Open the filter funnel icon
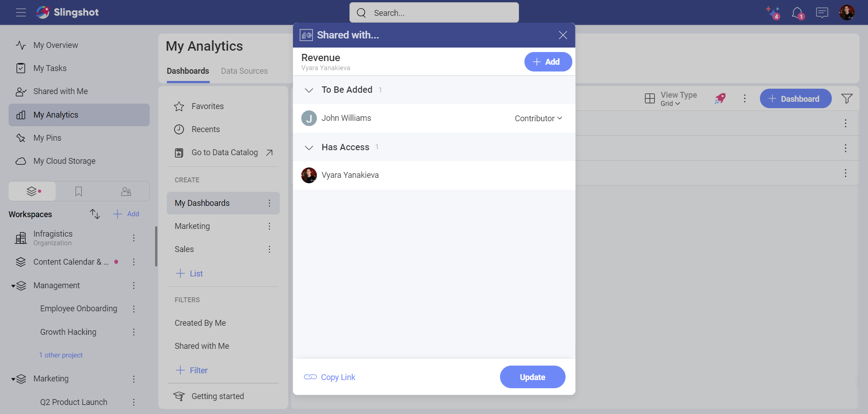The height and width of the screenshot is (414, 868). point(847,99)
